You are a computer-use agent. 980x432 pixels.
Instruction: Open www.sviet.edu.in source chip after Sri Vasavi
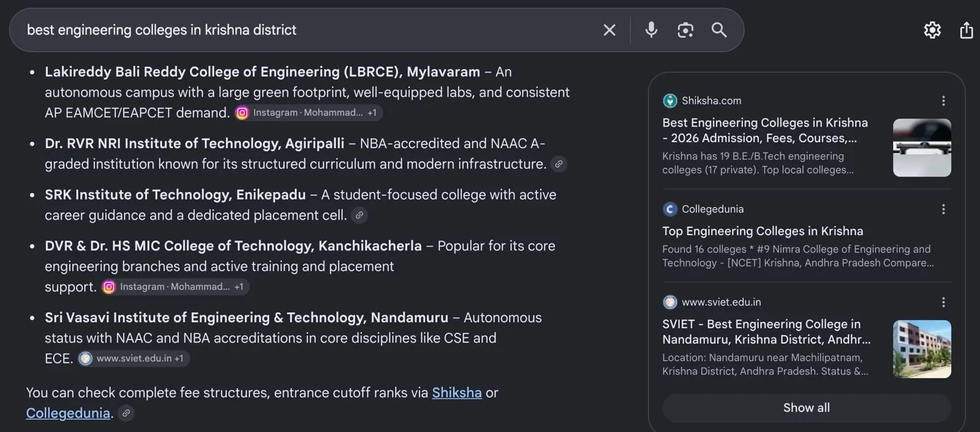coord(133,359)
